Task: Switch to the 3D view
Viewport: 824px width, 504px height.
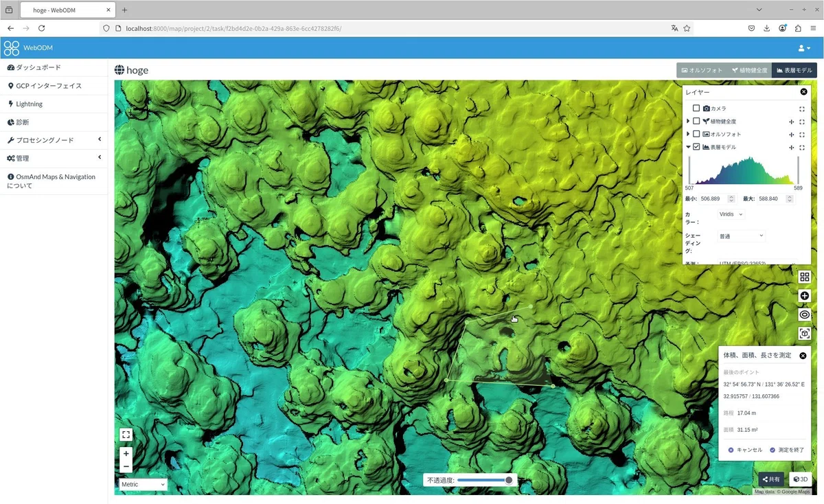Action: (800, 479)
